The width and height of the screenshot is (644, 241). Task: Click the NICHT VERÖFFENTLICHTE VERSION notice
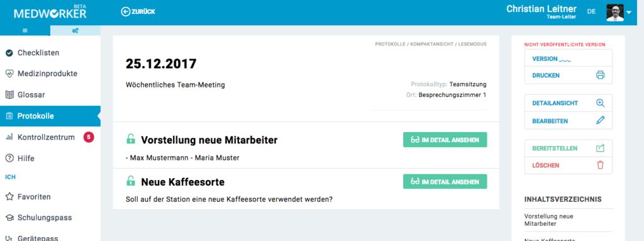point(565,45)
